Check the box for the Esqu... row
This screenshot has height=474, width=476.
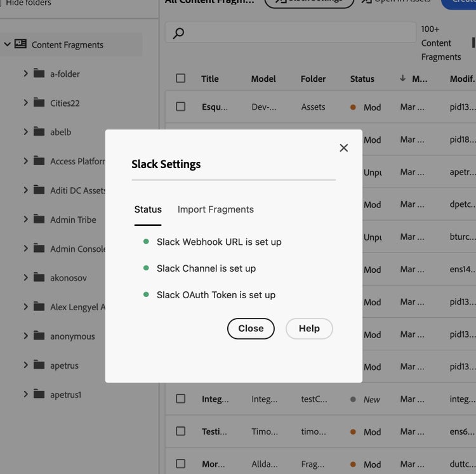click(x=181, y=107)
